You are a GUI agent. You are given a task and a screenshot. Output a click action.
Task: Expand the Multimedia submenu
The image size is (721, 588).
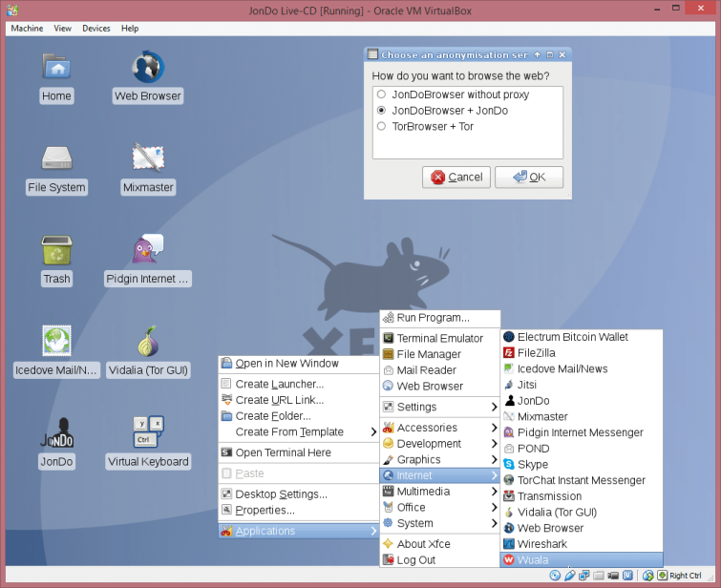click(439, 492)
